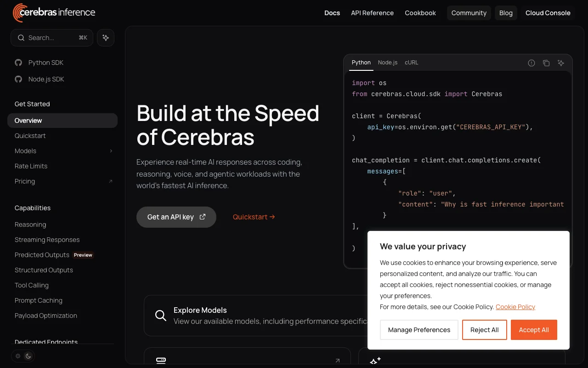Open Reasoning capability page
588x368 pixels.
pos(62,224)
